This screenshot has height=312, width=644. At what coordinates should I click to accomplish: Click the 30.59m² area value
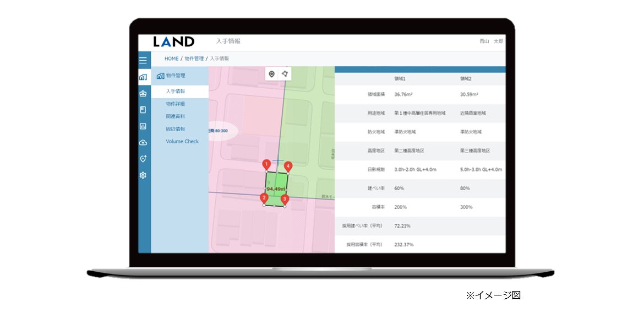click(x=470, y=94)
